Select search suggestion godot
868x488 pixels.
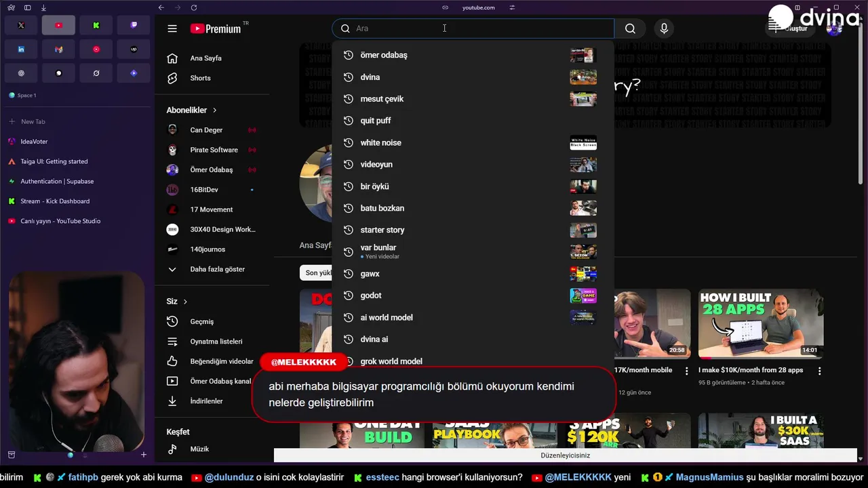click(473, 296)
